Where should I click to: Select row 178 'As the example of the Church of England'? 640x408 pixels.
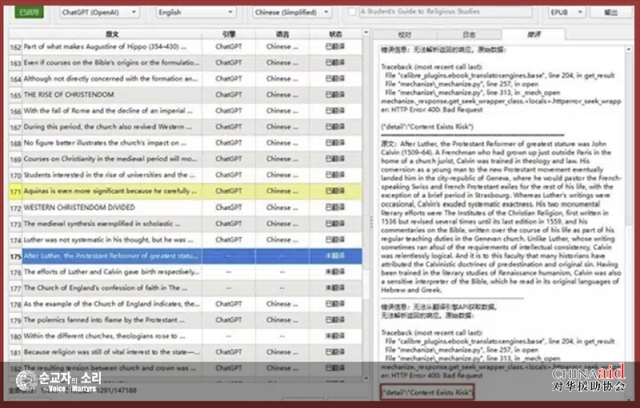coord(185,304)
